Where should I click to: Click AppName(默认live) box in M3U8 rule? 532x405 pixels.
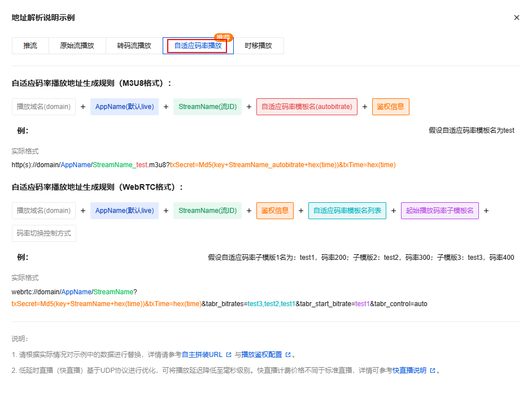pyautogui.click(x=124, y=107)
